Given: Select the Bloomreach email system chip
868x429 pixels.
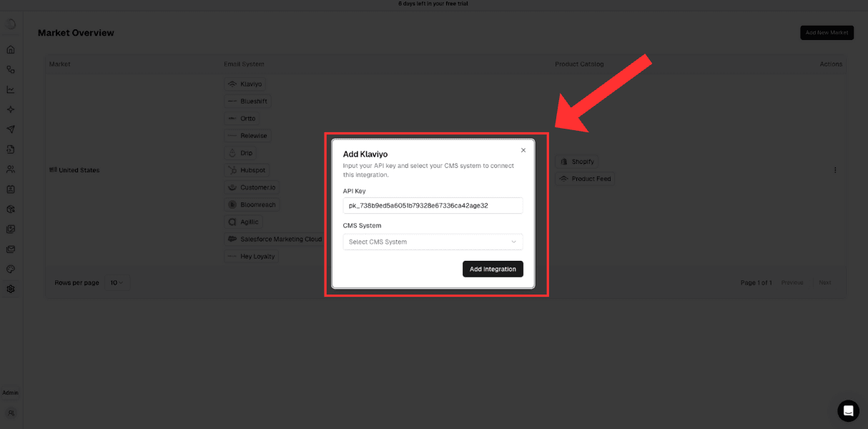Looking at the screenshot, I should pos(252,204).
